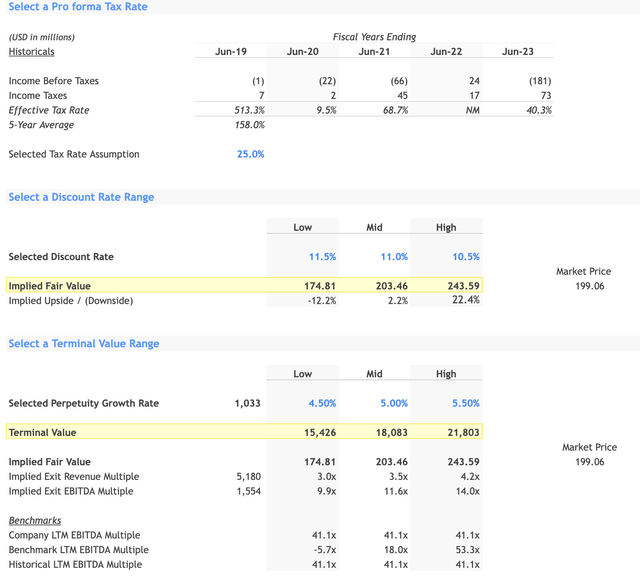The image size is (640, 581).
Task: Click the 25.0% selected tax rate assumption
Action: click(250, 154)
